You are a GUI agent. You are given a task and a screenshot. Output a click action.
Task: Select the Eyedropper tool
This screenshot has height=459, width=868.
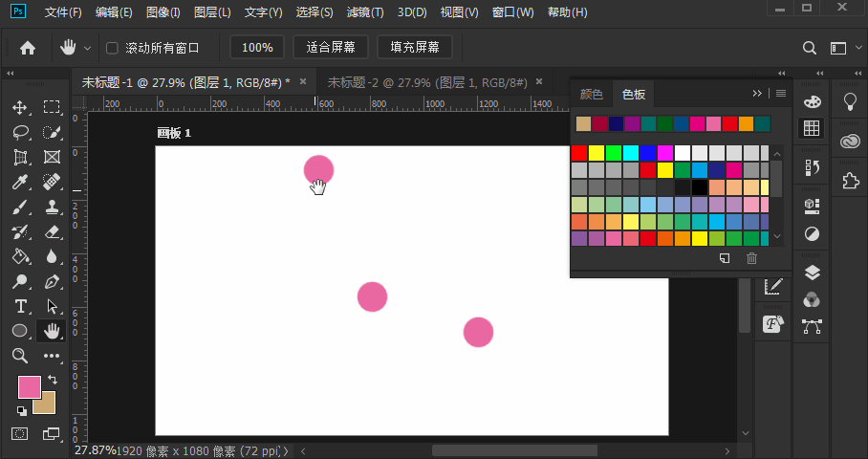click(20, 182)
